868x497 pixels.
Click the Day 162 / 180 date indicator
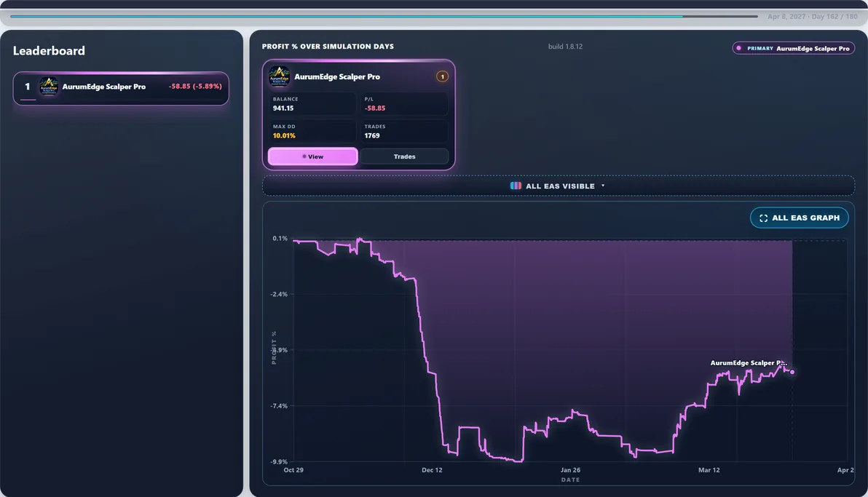coord(812,17)
